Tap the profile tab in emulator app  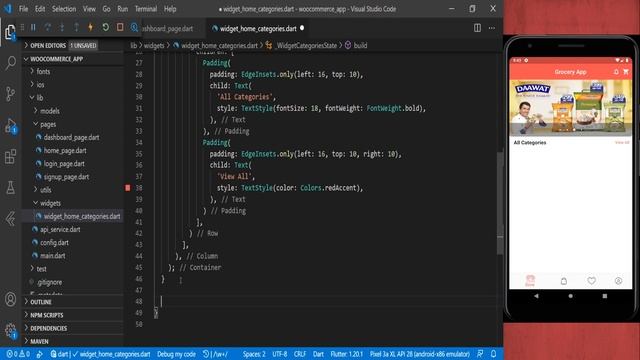coord(618,281)
